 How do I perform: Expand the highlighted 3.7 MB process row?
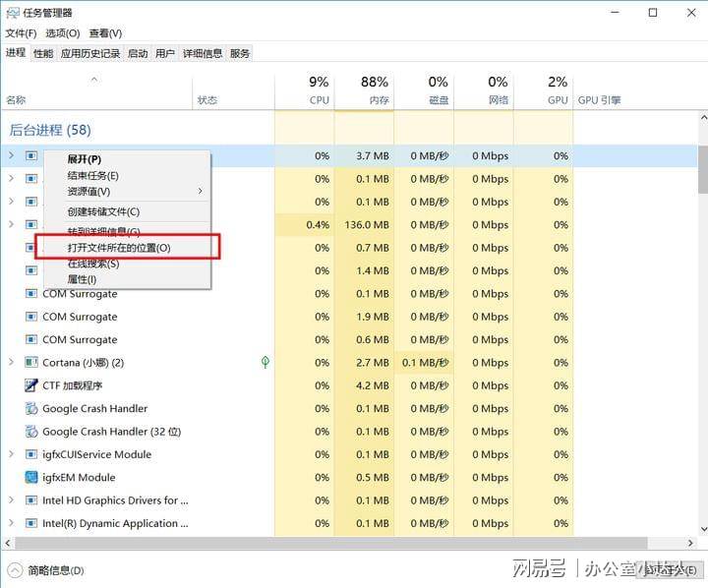click(x=11, y=155)
